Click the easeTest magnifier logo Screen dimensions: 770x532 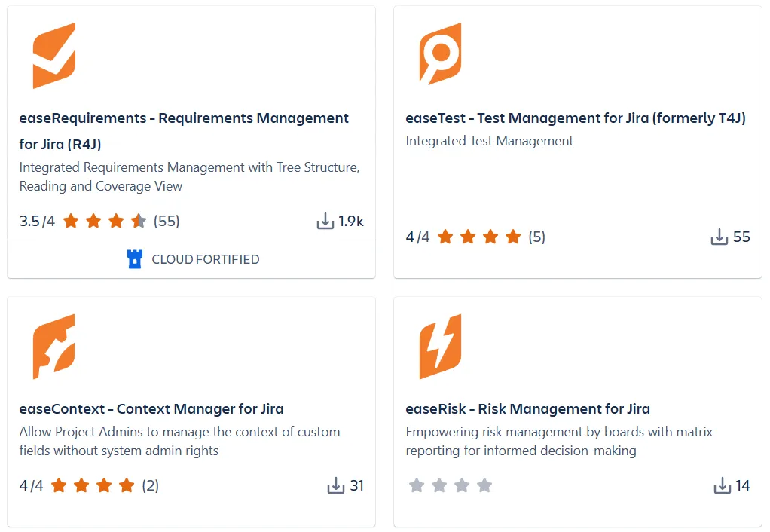point(440,54)
